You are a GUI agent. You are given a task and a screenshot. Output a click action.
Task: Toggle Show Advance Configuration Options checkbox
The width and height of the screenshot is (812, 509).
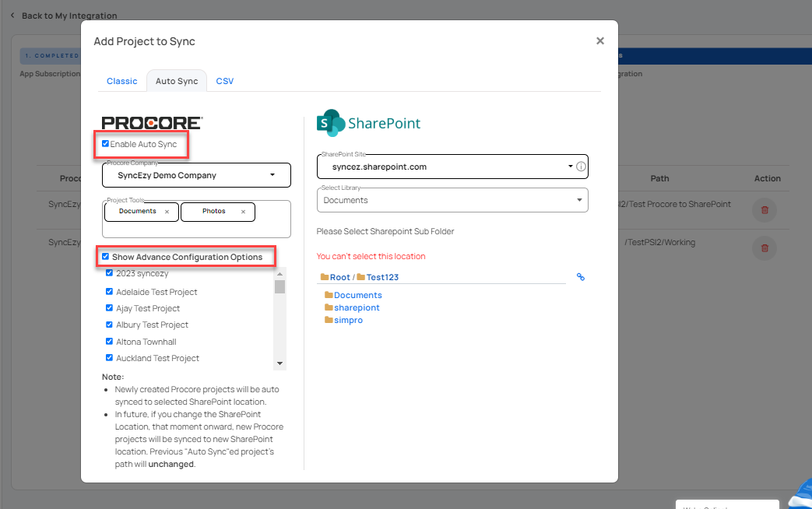click(x=106, y=257)
